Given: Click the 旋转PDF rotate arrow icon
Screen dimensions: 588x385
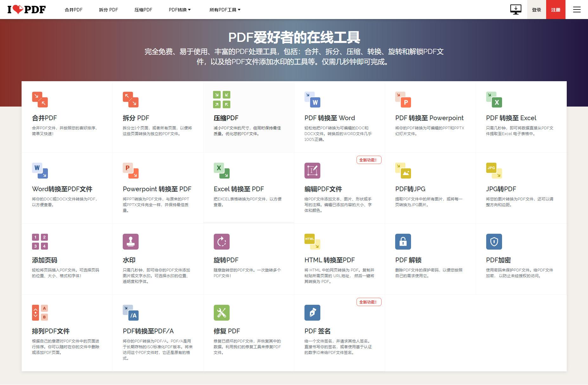Looking at the screenshot, I should pos(222,242).
